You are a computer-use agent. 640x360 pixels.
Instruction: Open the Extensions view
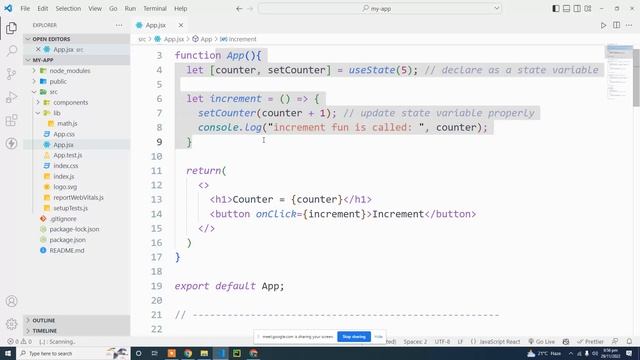pyautogui.click(x=11, y=120)
